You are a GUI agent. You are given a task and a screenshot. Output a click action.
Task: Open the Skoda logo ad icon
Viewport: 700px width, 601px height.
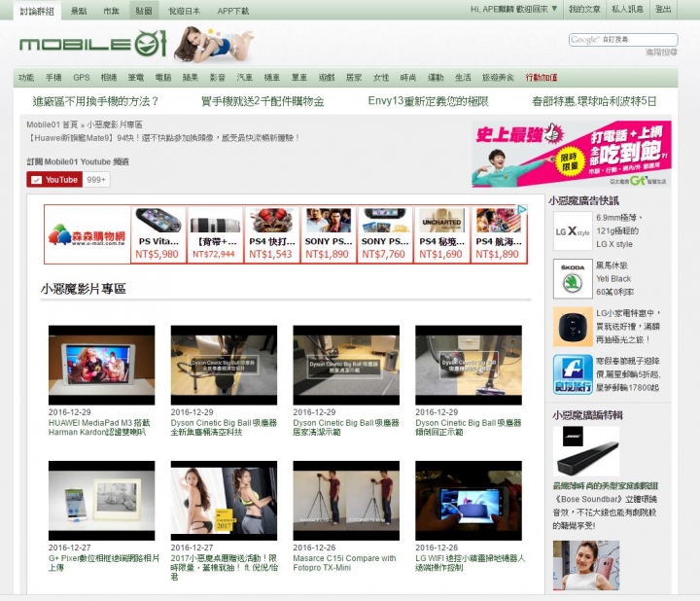pos(573,279)
